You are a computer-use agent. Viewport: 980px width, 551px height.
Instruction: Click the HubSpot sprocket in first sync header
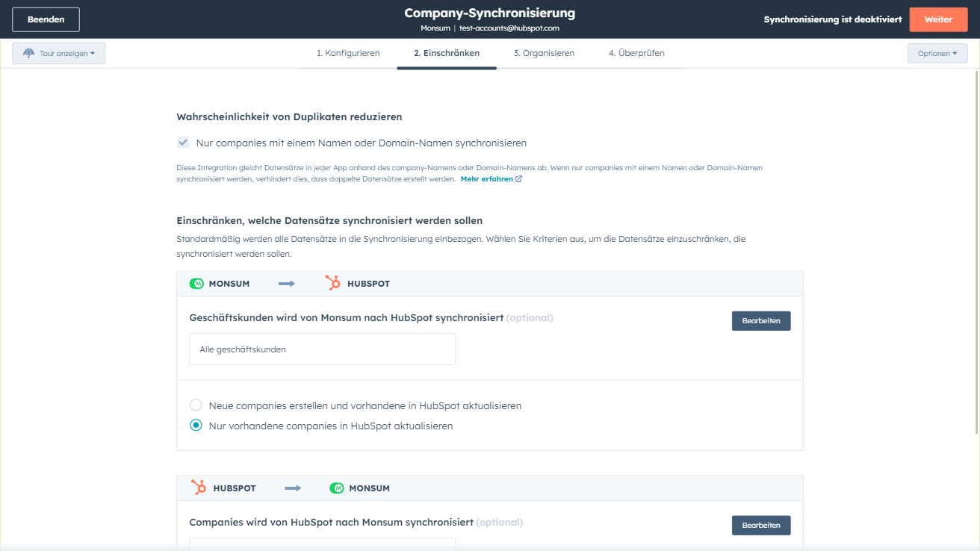tap(332, 284)
